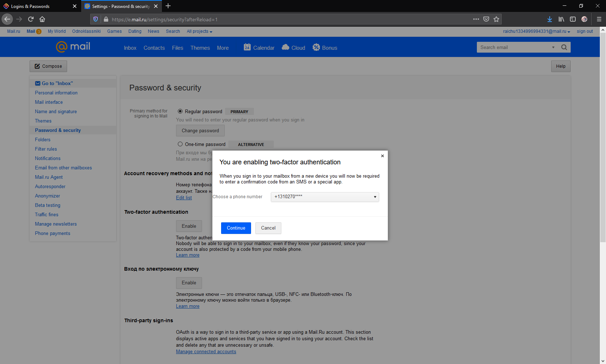606x364 pixels.
Task: Open the Edit list link
Action: click(x=184, y=197)
